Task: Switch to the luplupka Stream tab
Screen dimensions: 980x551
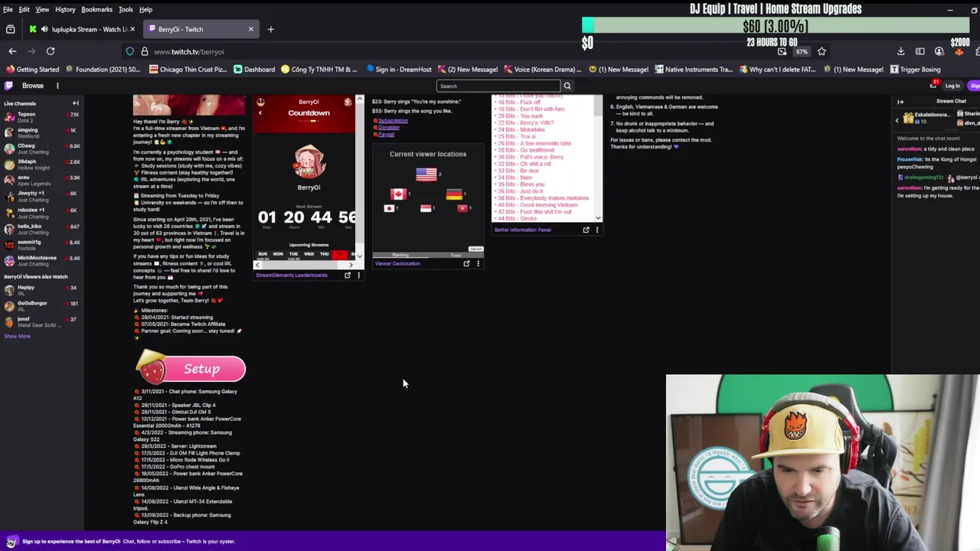Action: (x=82, y=29)
